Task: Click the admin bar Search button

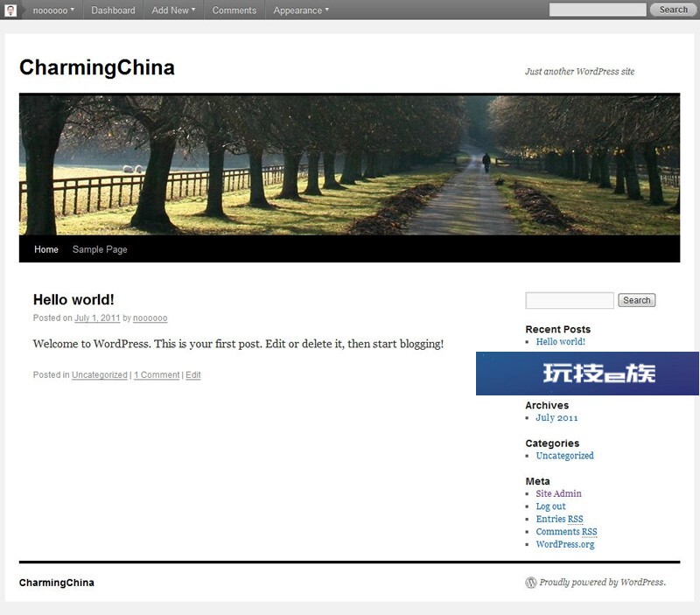Action: click(673, 10)
